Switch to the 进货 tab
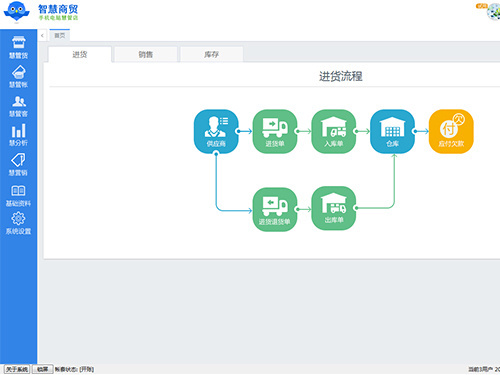Image resolution: width=500 pixels, height=375 pixels. [x=80, y=54]
